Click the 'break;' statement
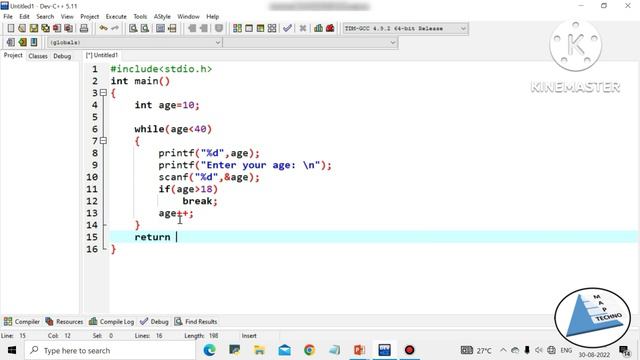 click(x=200, y=201)
